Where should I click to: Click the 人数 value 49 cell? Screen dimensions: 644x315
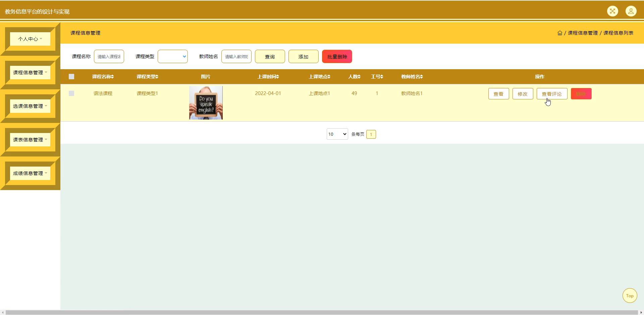[354, 93]
